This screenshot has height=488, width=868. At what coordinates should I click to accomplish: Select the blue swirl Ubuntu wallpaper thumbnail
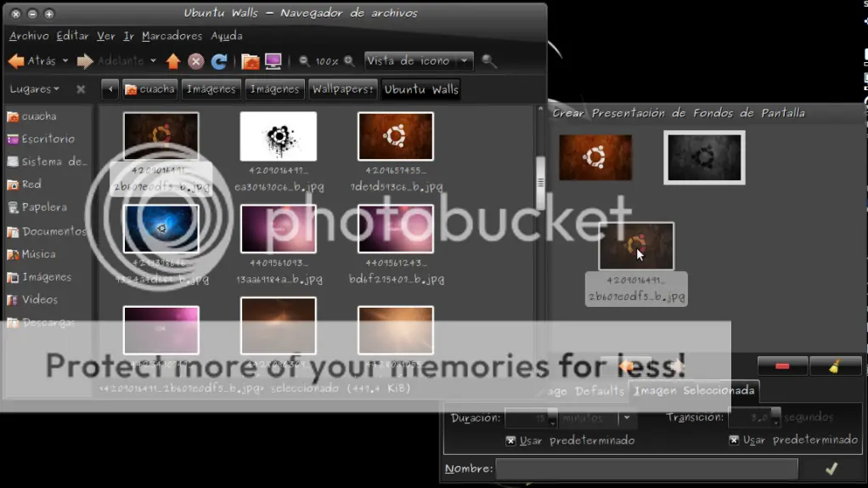[161, 229]
